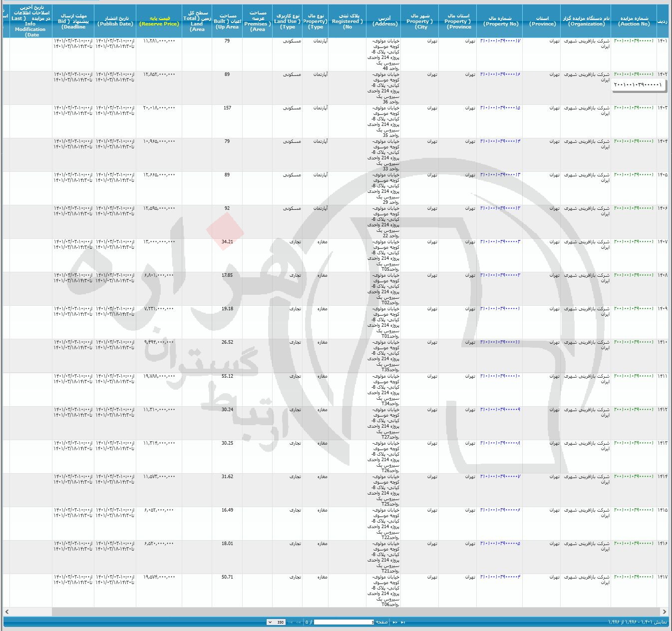Open property number link in row 1410
Screen dimensions: 672x631
(x=500, y=342)
